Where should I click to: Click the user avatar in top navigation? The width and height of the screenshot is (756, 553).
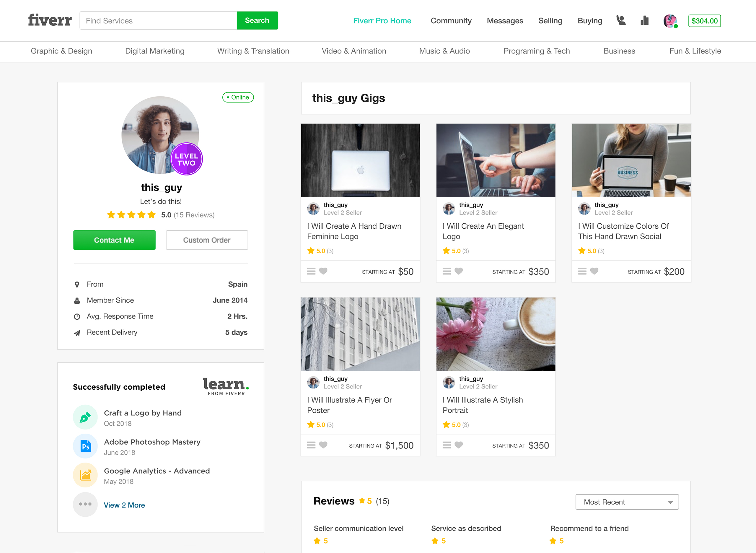(670, 21)
